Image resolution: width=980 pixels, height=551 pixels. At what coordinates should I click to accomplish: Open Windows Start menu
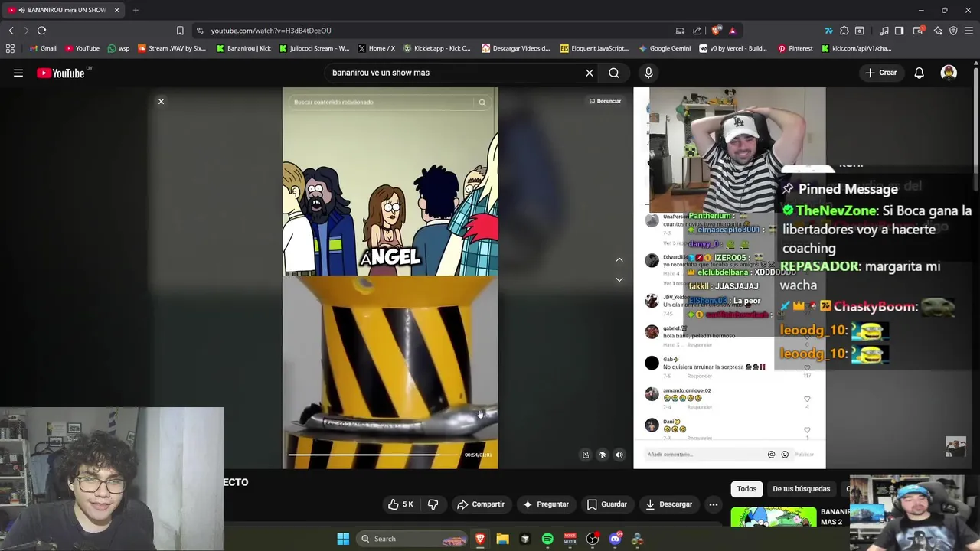pyautogui.click(x=343, y=539)
